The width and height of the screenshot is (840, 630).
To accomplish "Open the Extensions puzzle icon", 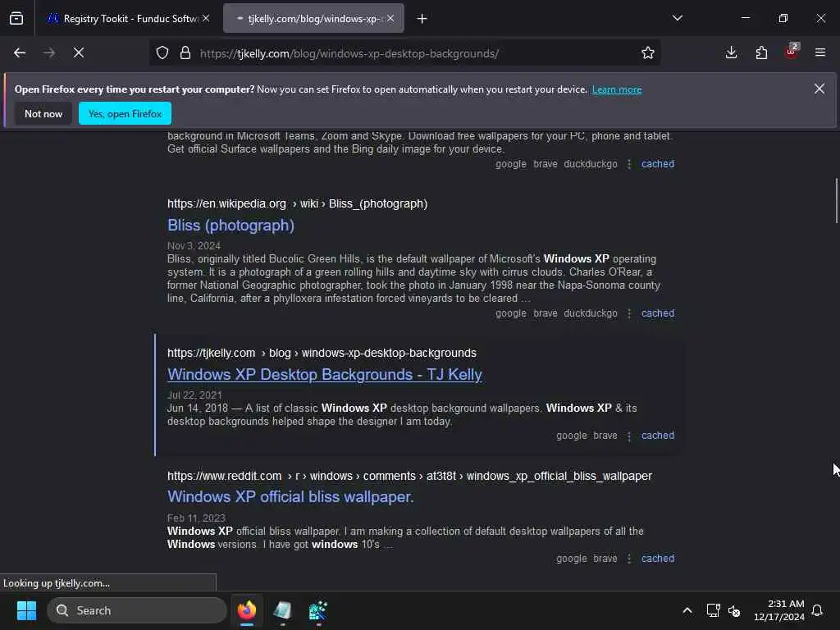I will (x=761, y=52).
